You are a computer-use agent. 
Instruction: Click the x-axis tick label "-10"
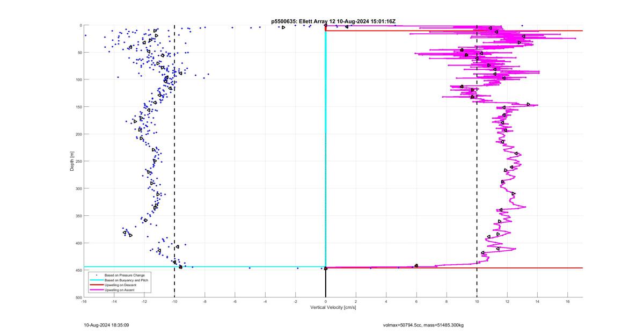click(174, 302)
